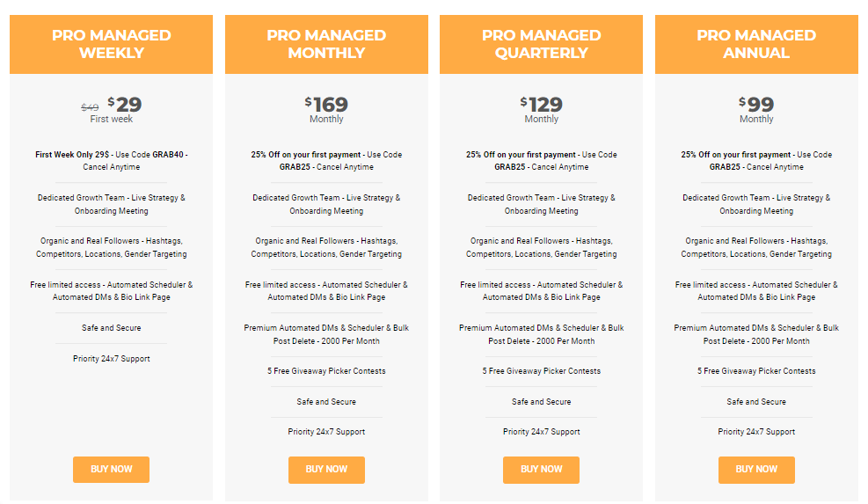Click Priority 24x7 Support in Weekly plan

click(112, 359)
